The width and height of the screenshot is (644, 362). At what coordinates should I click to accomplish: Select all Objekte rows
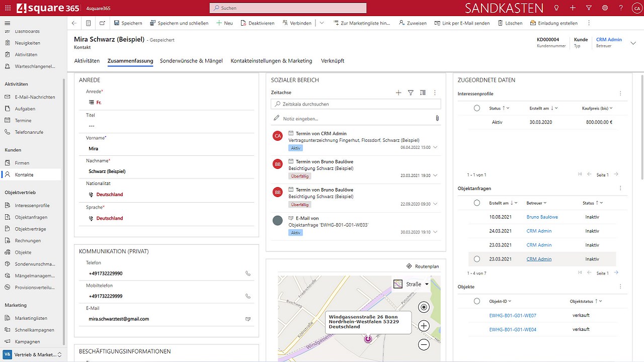[477, 301]
